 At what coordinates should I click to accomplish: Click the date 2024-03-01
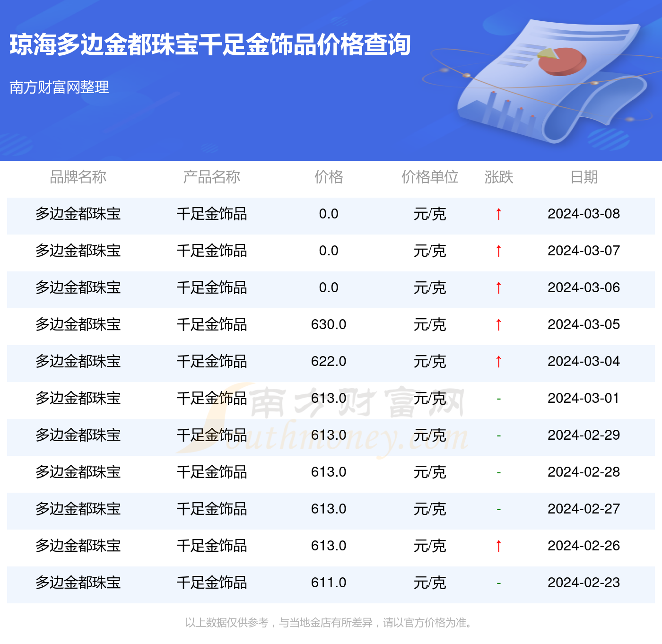584,398
